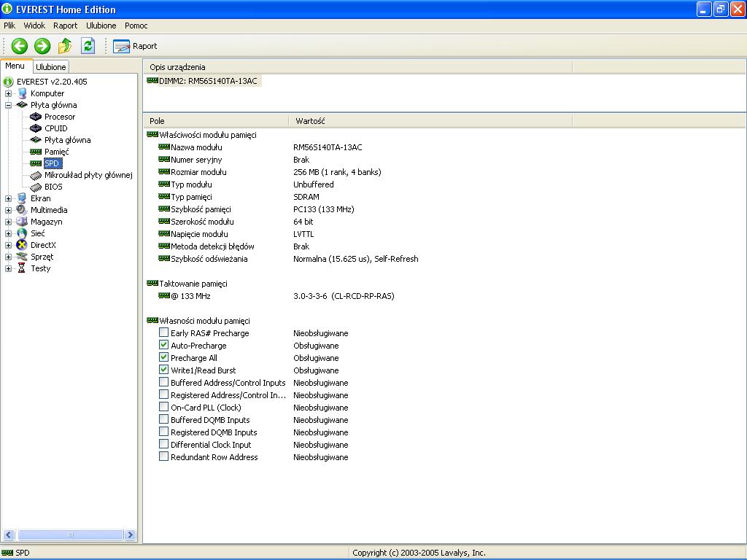Open the BIOS item in sidebar

tap(53, 187)
